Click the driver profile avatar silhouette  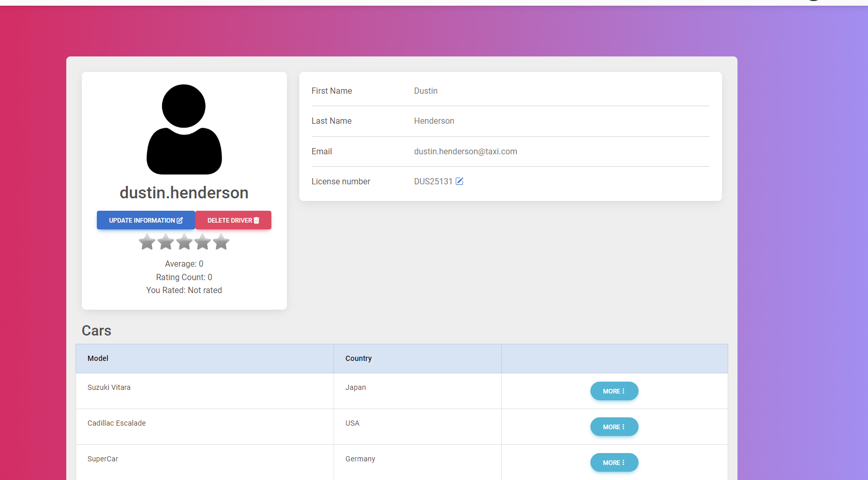pos(184,128)
